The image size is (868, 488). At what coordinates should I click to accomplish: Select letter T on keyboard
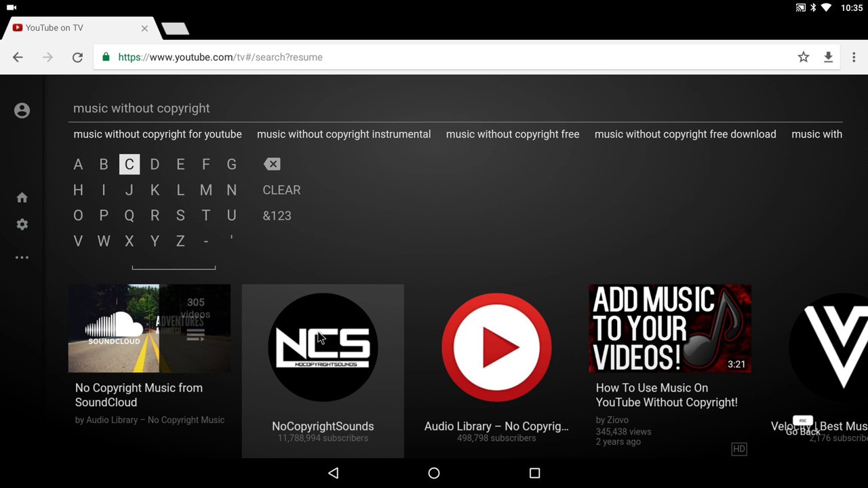click(206, 216)
